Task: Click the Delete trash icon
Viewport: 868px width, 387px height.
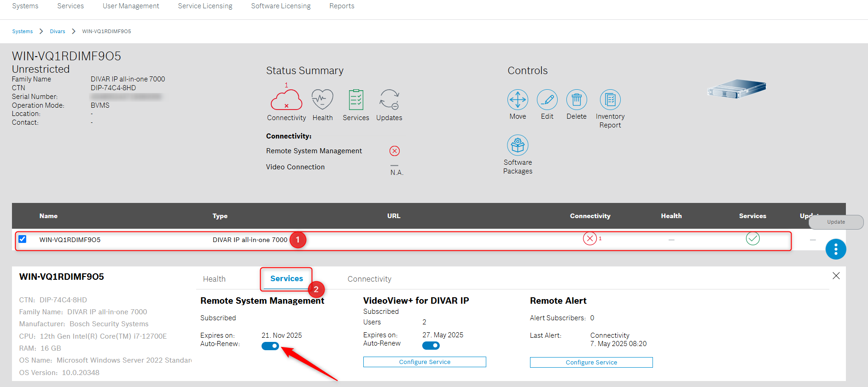Action: click(x=577, y=99)
